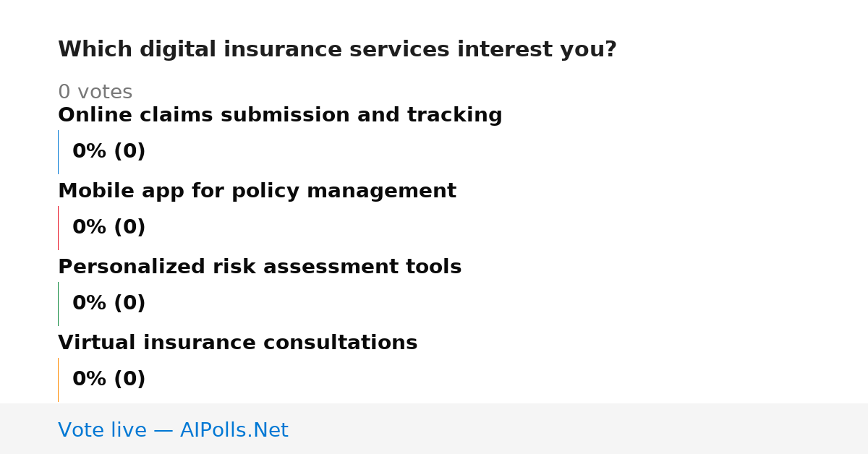
Task: Select 'Virtual insurance consultations' option
Action: (x=237, y=343)
